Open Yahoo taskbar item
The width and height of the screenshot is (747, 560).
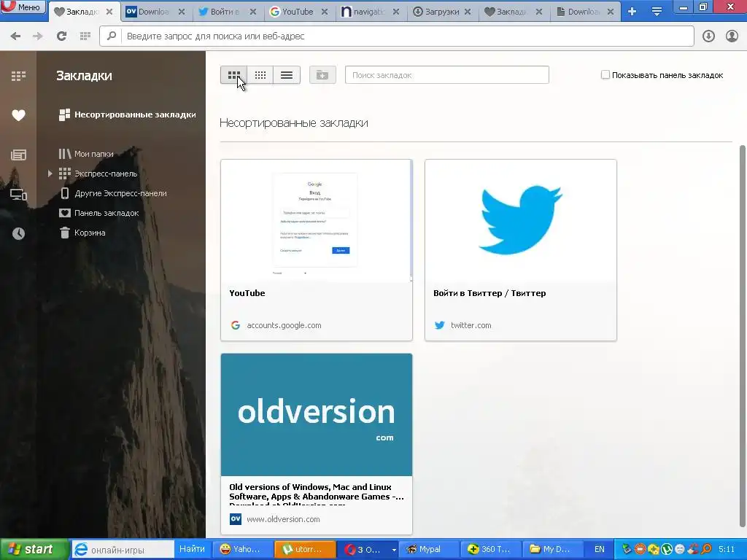pyautogui.click(x=242, y=549)
